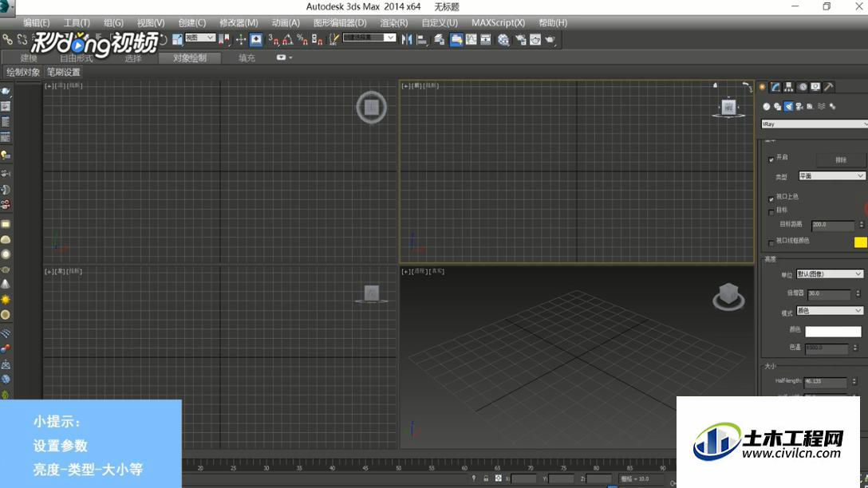Open the 组(G) menu
The width and height of the screenshot is (868, 488).
(113, 22)
